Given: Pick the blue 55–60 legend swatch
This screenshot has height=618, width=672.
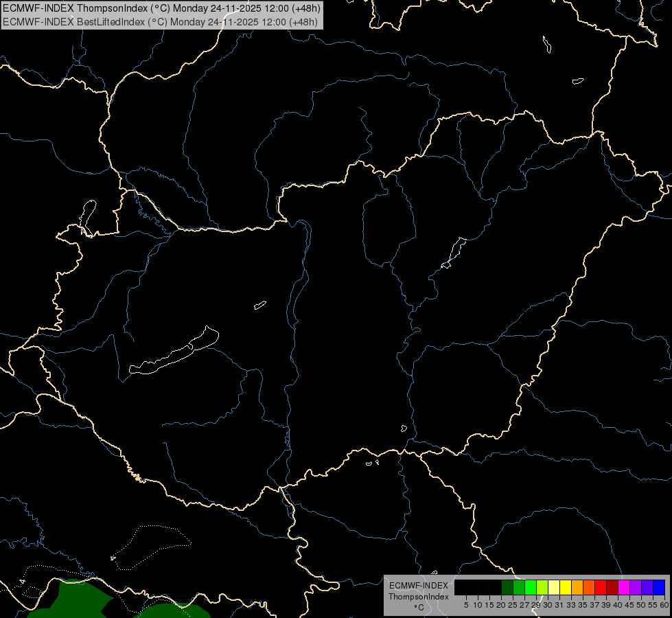Looking at the screenshot, I should [659, 587].
